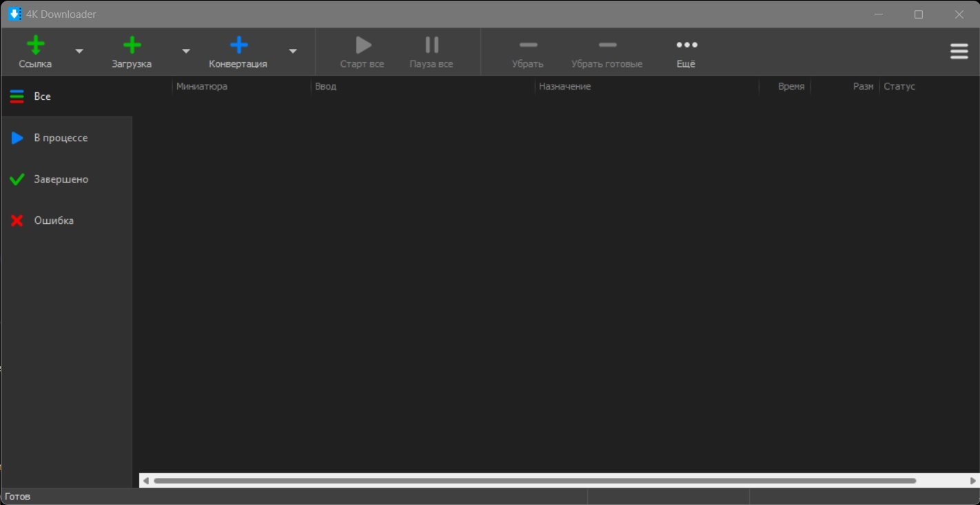Image resolution: width=980 pixels, height=505 pixels.
Task: Click the horizontal scrollbar thumb
Action: pos(535,481)
